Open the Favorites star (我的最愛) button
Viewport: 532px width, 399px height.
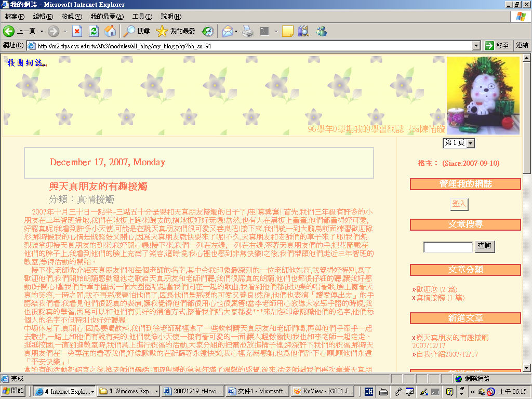click(176, 31)
